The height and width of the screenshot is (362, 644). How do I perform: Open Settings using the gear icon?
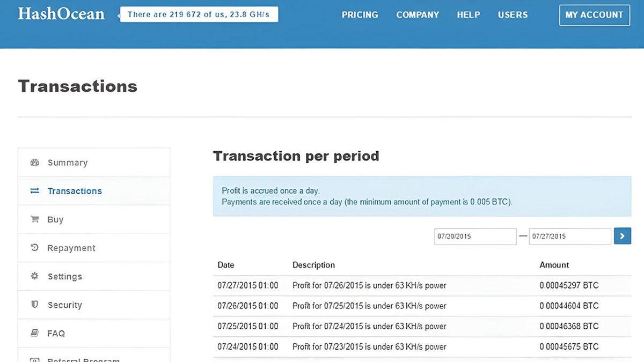click(x=35, y=276)
